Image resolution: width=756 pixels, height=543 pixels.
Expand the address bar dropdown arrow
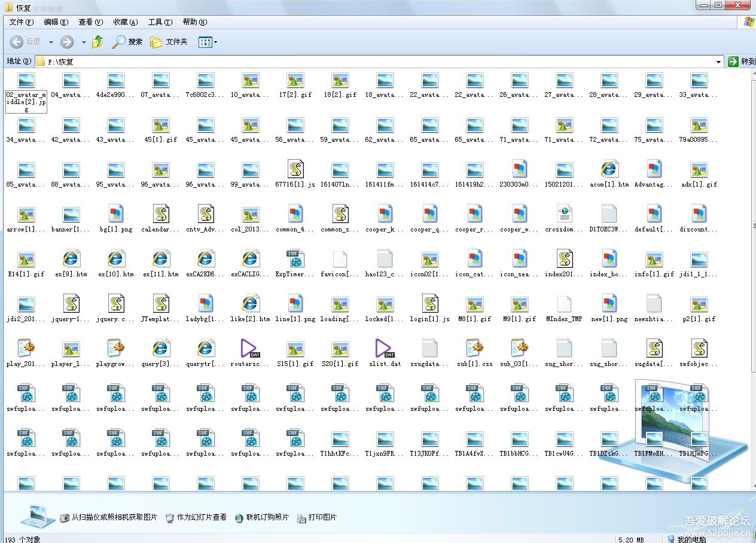[718, 62]
